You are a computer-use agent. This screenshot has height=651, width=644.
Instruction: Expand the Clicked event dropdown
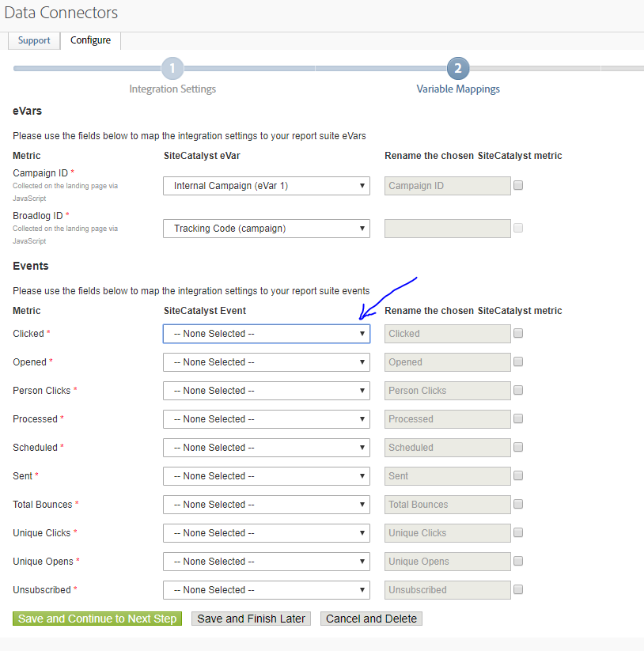[267, 334]
